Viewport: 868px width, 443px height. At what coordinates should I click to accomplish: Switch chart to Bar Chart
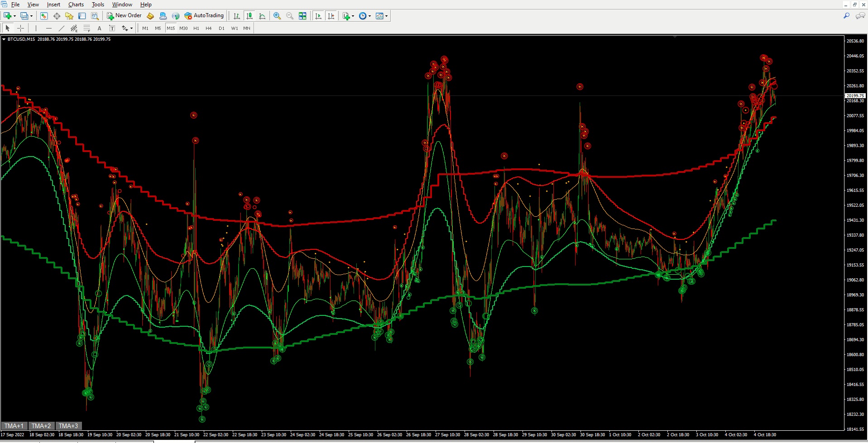click(237, 16)
